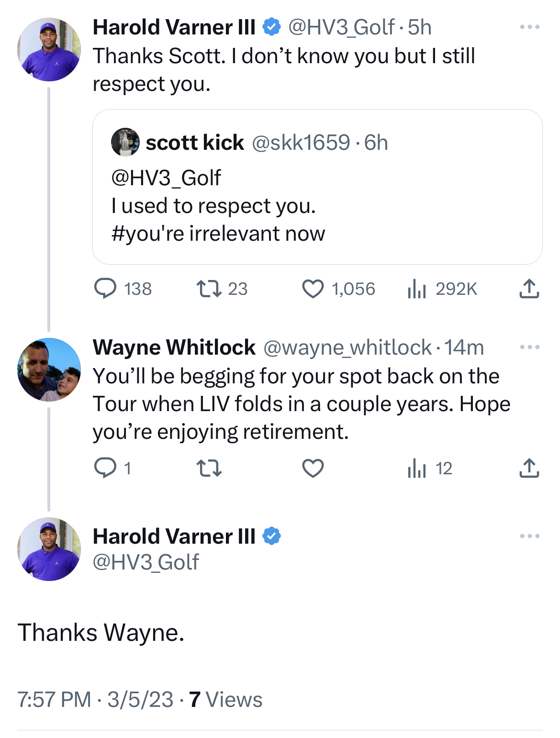560x738 pixels.
Task: Retweet the tweet with 23 retweets
Action: click(x=209, y=289)
